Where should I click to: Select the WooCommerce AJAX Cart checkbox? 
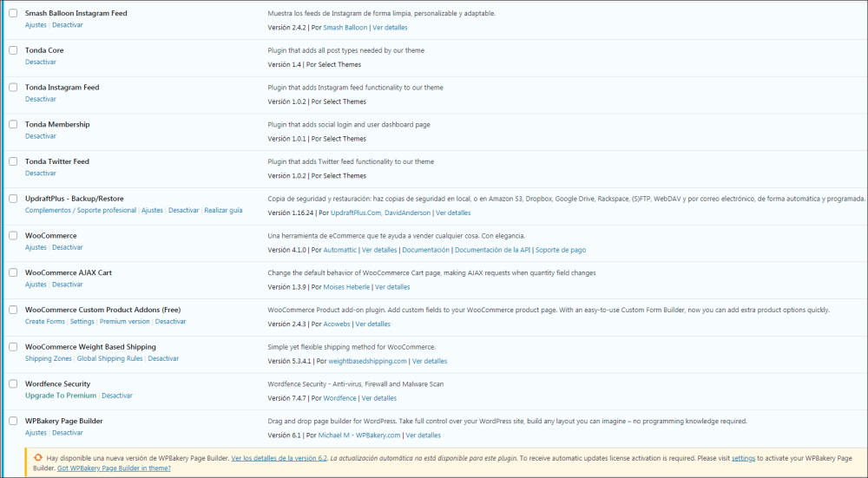[13, 272]
